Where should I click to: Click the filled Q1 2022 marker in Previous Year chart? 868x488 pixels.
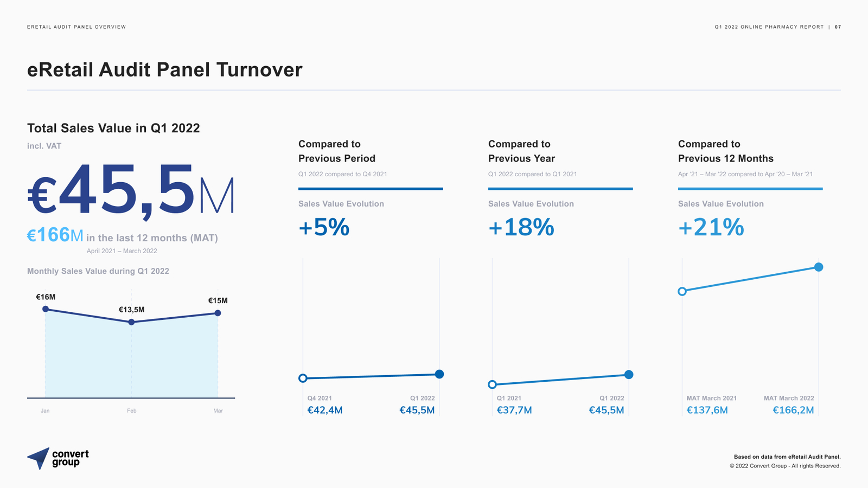pos(629,375)
